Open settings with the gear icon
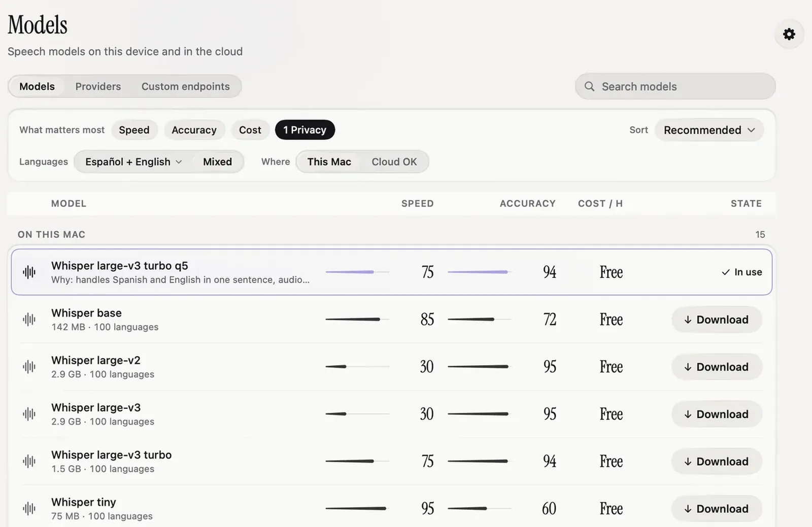812x527 pixels. pos(789,34)
